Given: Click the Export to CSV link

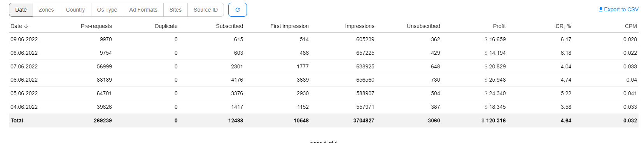Looking at the screenshot, I should [x=619, y=9].
